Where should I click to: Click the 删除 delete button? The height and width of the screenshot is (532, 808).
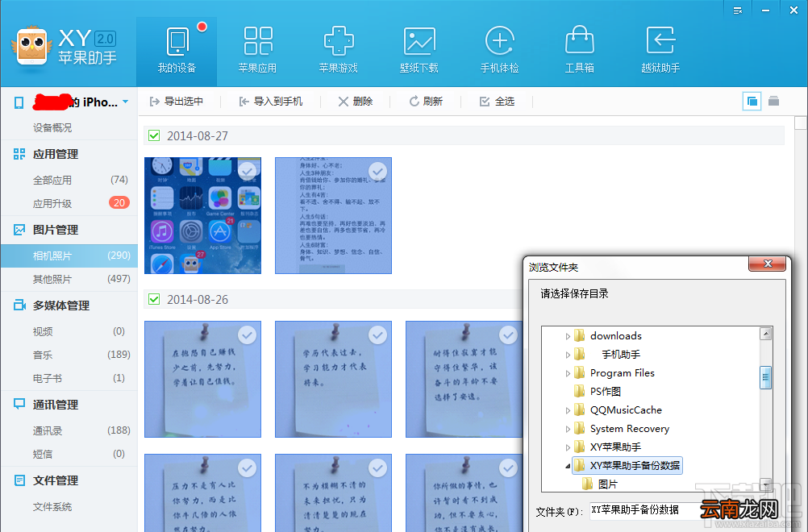(355, 102)
